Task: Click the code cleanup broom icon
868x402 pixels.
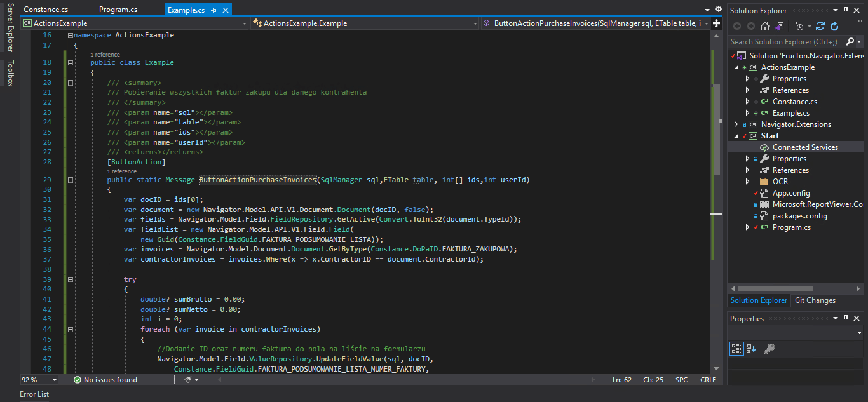Action: tap(188, 380)
